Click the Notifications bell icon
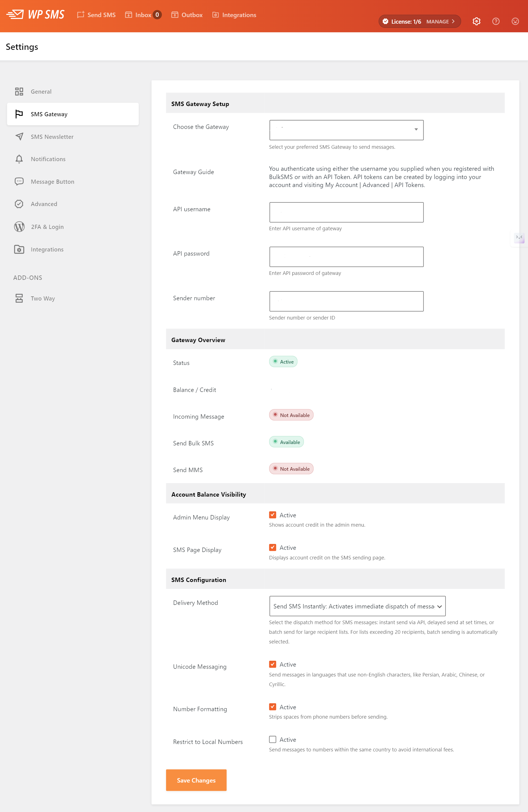 coord(19,159)
